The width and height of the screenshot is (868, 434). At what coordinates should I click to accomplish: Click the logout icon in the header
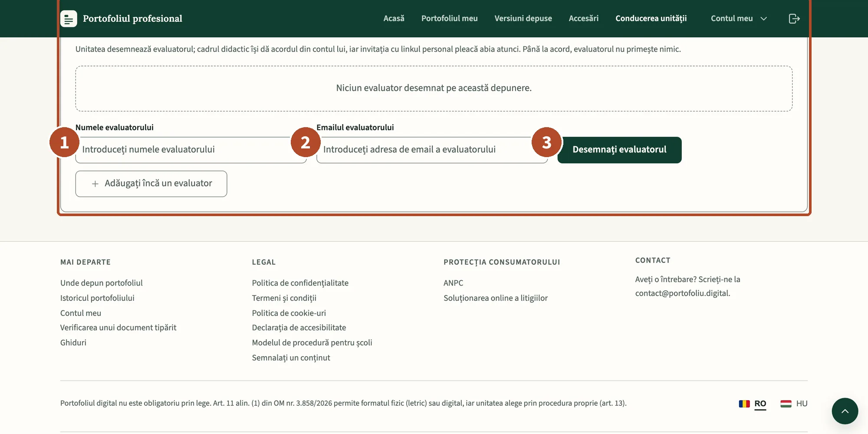pyautogui.click(x=794, y=19)
